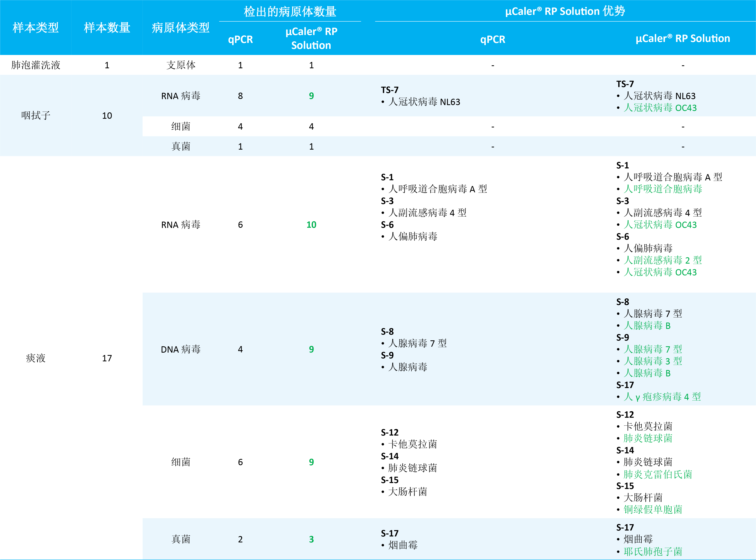756x560 pixels.
Task: Click the 病原体类型 column header
Action: [x=180, y=28]
